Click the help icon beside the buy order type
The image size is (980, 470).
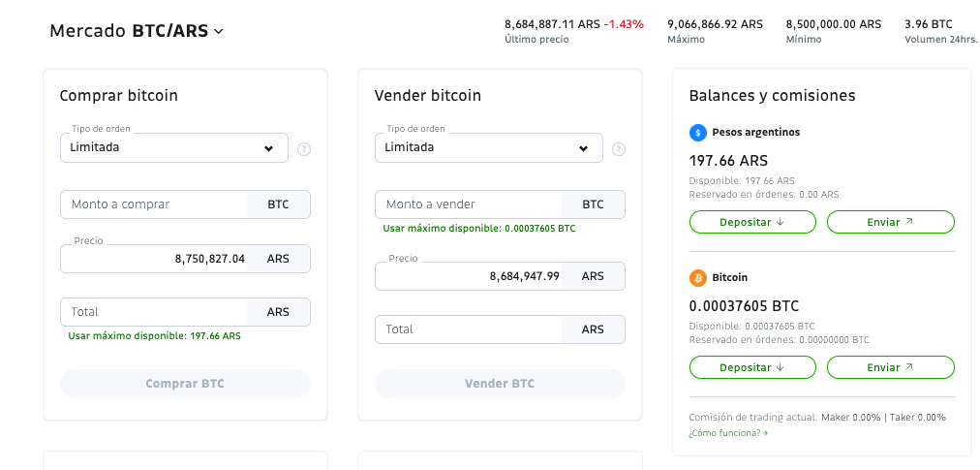coord(304,149)
